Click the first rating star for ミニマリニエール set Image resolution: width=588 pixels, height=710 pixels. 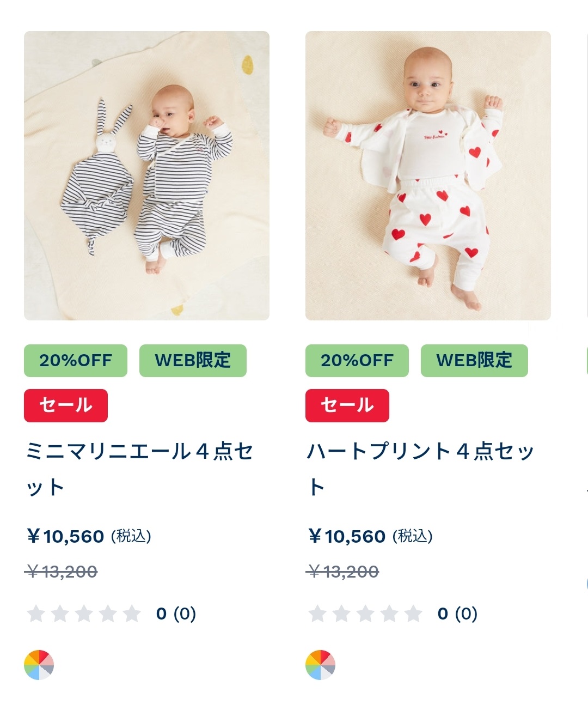(36, 614)
